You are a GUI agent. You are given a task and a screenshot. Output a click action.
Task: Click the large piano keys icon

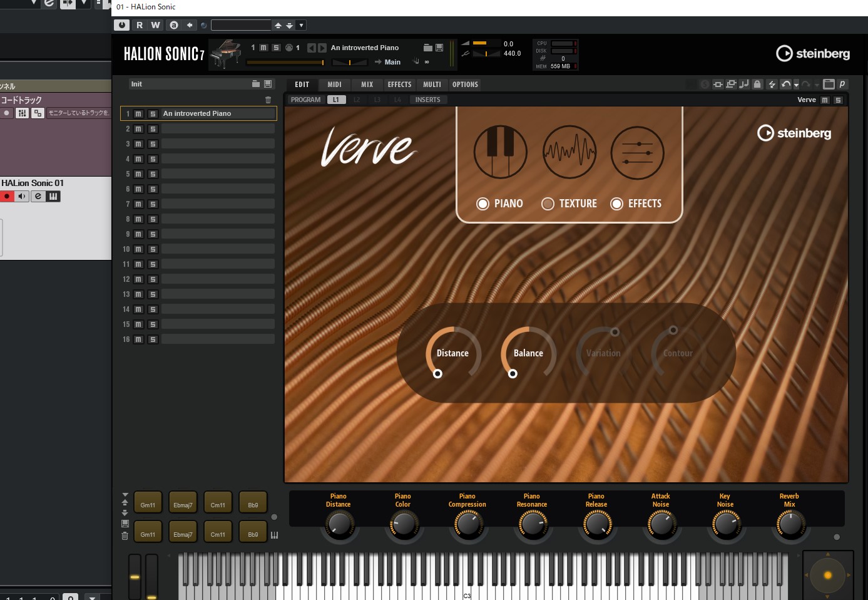click(x=501, y=152)
